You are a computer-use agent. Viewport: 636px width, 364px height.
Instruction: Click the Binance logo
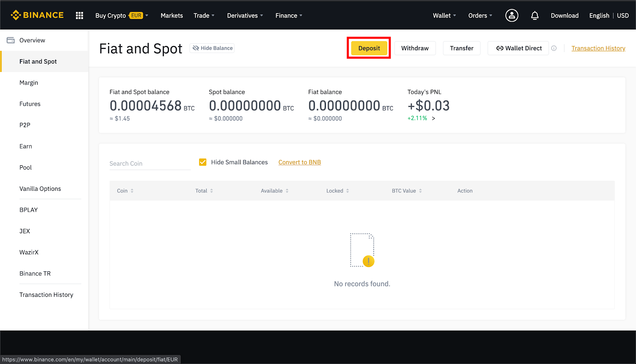(x=37, y=15)
